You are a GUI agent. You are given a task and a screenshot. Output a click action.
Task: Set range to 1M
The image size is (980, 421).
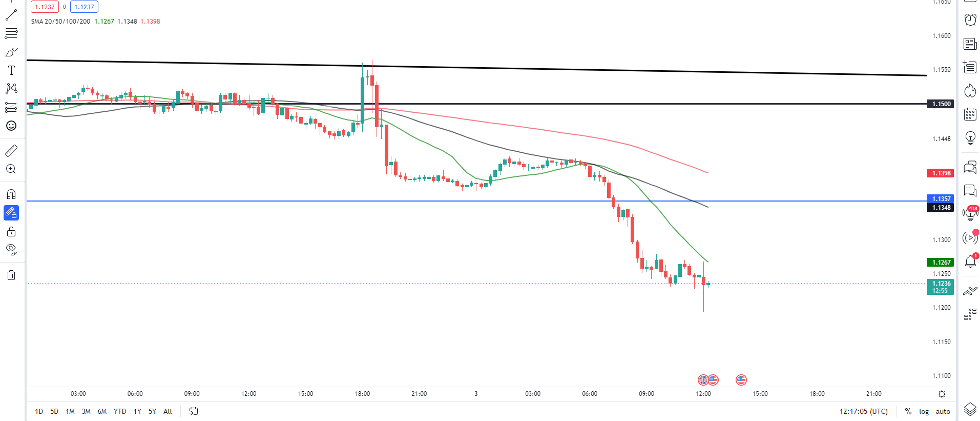click(x=70, y=411)
